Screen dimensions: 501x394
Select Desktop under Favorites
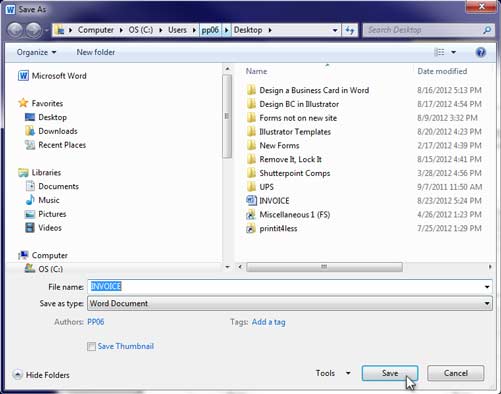[52, 117]
